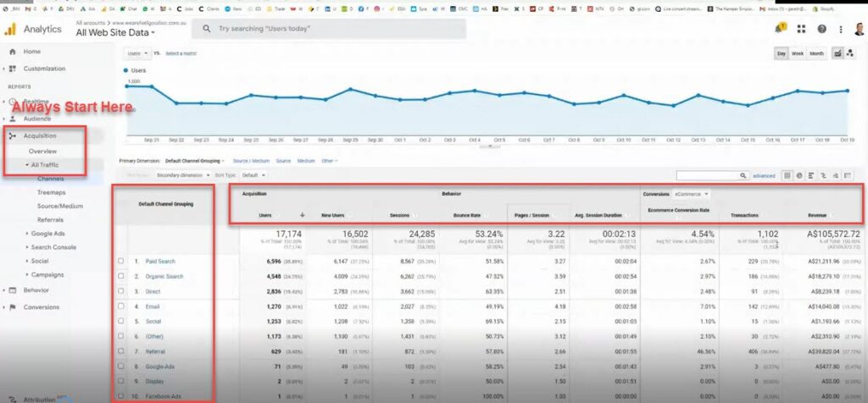Select the line chart view icon
The image size is (868, 403).
pos(837,53)
